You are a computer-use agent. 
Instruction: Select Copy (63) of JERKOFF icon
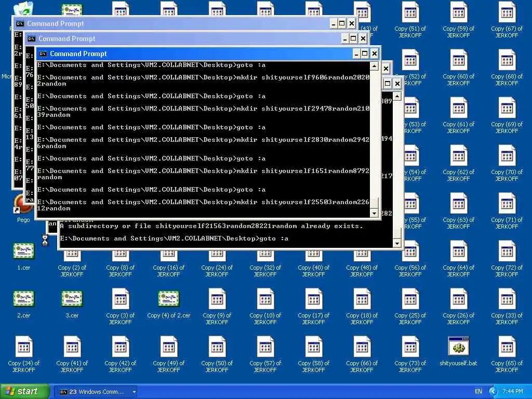click(x=458, y=203)
